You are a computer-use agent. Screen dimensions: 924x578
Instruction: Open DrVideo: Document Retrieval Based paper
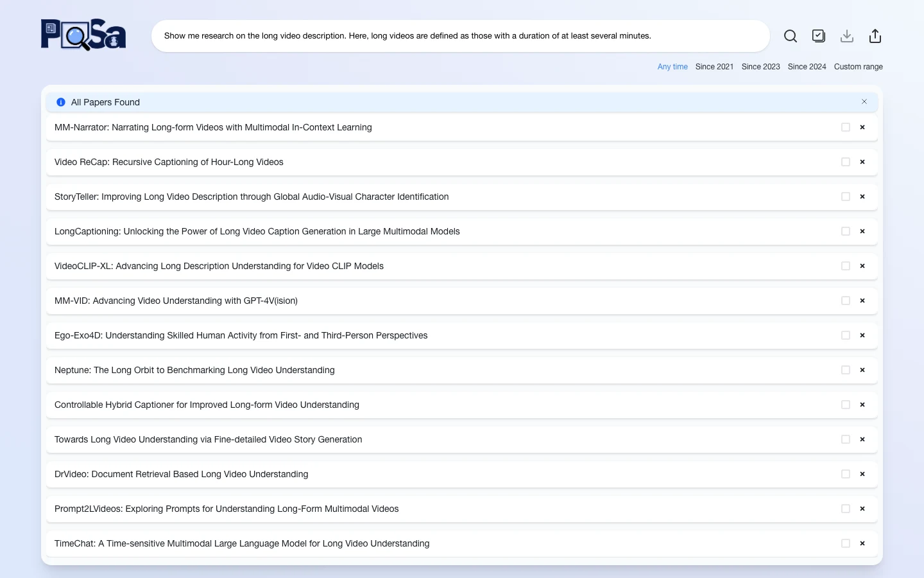(181, 474)
